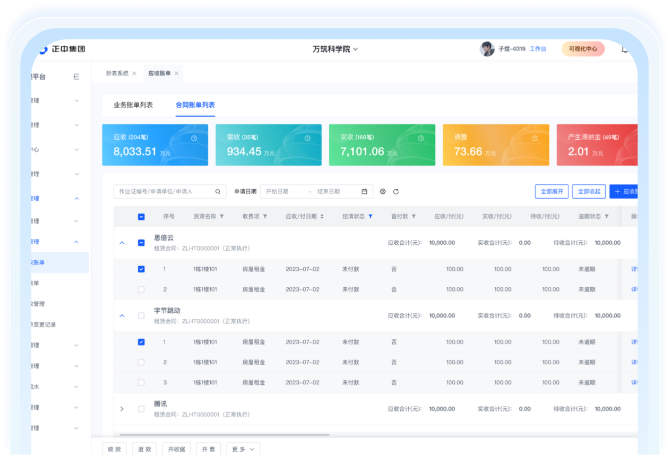This screenshot has height=456, width=670.
Task: Click the refresh icon beside the date filter
Action: pos(396,191)
